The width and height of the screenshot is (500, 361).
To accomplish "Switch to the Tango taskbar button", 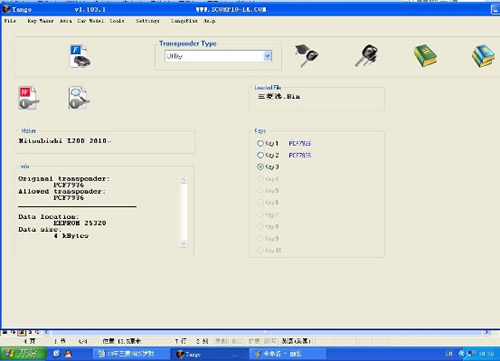I will (x=207, y=354).
